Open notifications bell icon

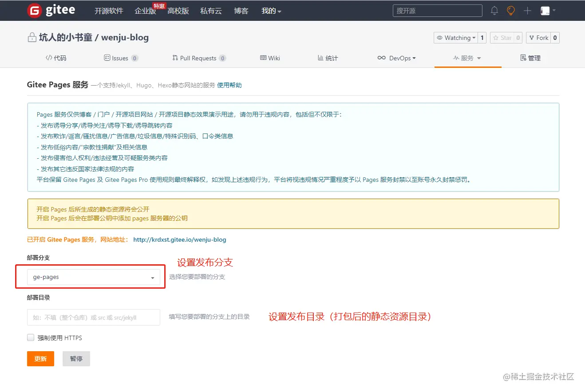tap(494, 11)
